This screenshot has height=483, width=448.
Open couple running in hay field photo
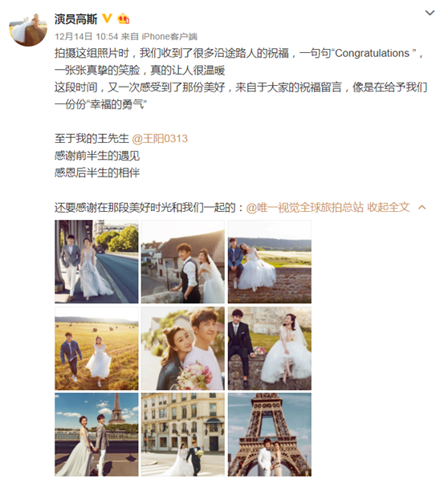point(96,348)
